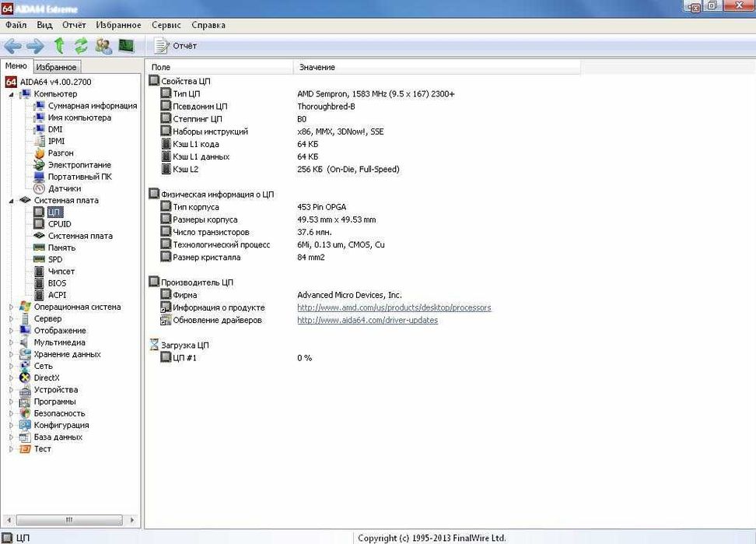Viewport: 756px width, 544px height.
Task: Select Суммарная информация icon in tree
Action: 39,106
